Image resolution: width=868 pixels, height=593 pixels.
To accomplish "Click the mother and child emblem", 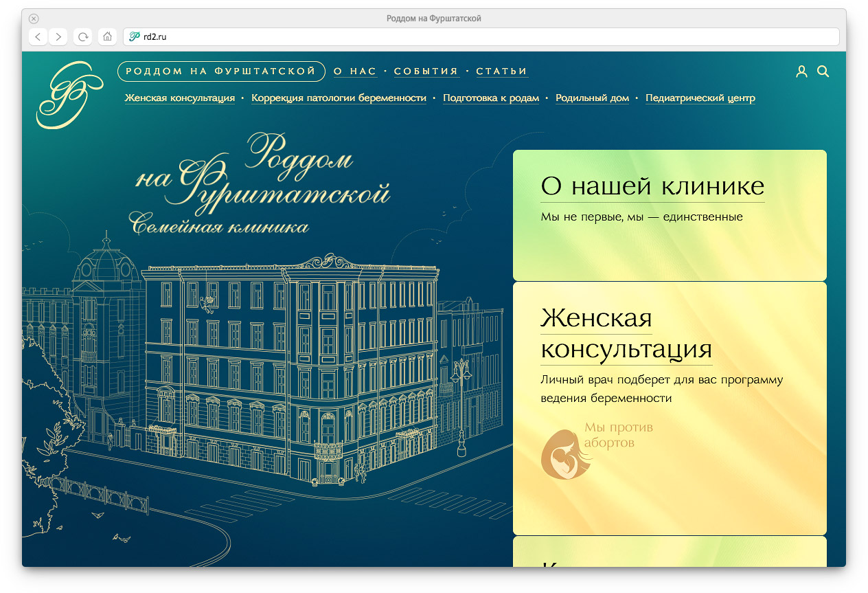I will tap(565, 454).
